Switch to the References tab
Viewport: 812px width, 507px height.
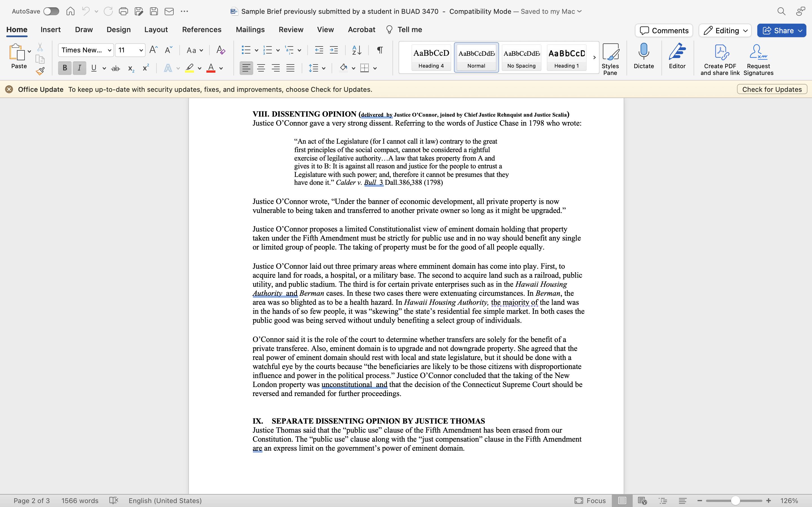(x=202, y=30)
